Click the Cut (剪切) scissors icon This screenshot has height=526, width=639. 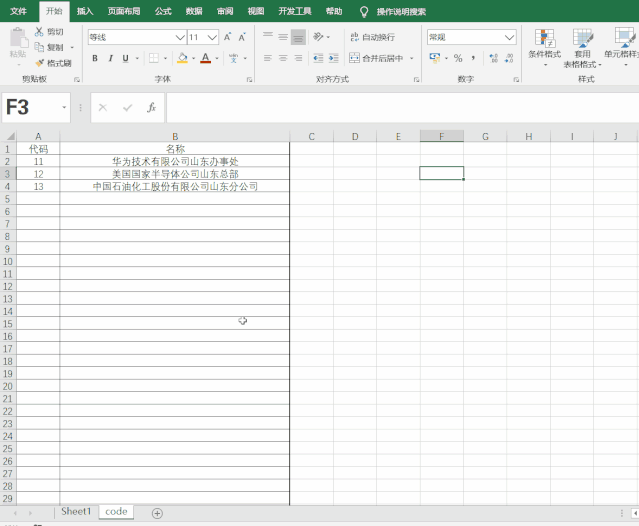click(x=39, y=32)
